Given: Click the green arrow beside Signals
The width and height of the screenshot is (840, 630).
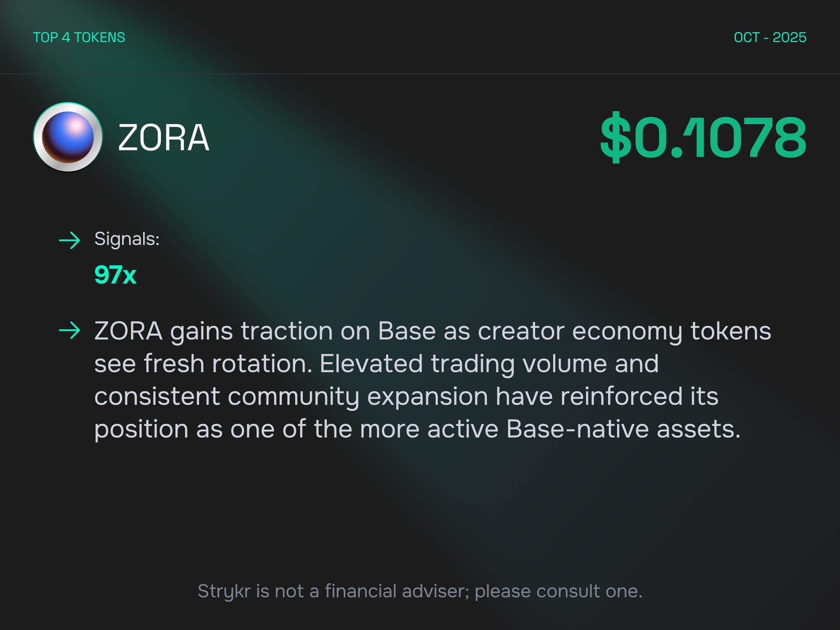Looking at the screenshot, I should point(69,240).
